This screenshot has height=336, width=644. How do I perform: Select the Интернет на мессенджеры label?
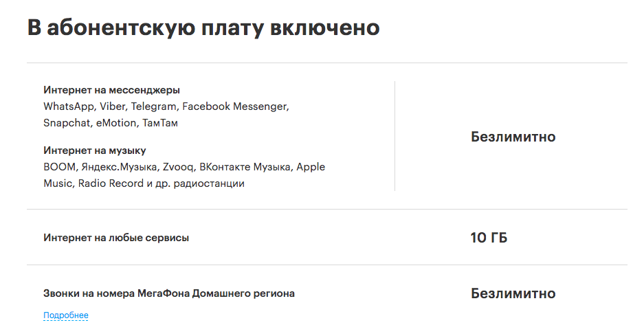(112, 90)
